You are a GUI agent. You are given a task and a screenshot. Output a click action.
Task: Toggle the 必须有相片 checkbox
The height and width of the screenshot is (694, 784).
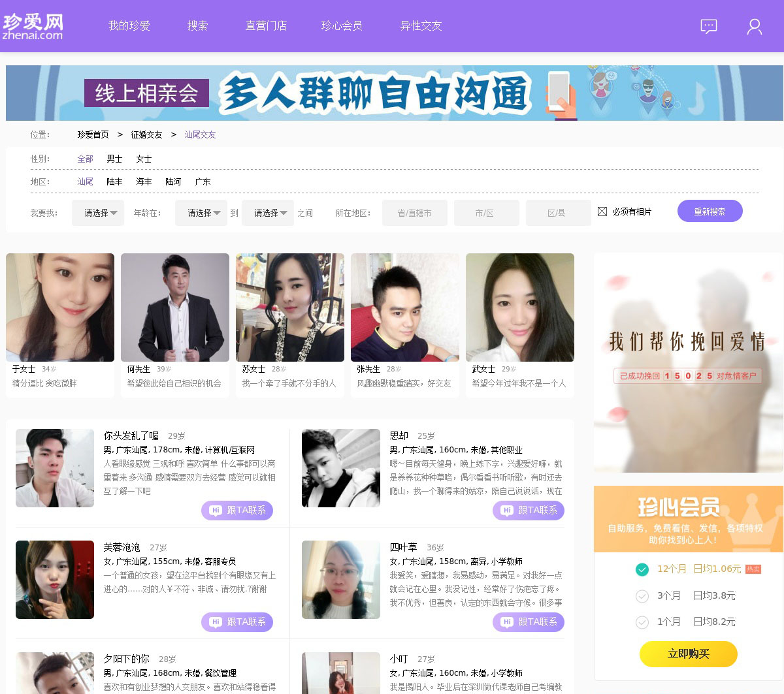(602, 212)
